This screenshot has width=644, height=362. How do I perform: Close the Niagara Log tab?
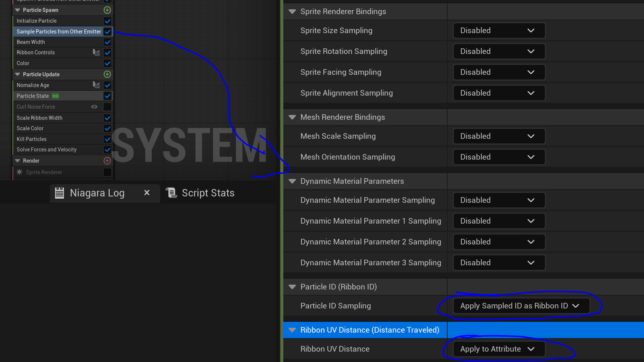147,193
